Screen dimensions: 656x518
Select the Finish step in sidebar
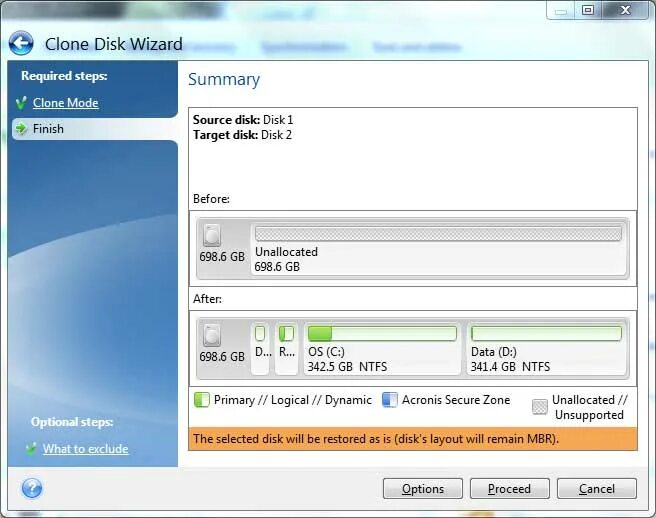click(x=95, y=129)
